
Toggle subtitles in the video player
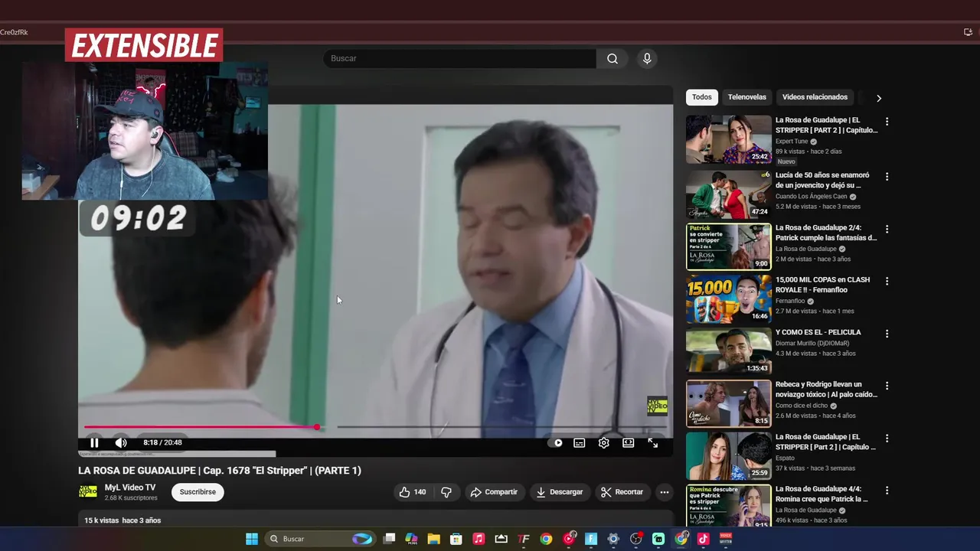pos(580,442)
